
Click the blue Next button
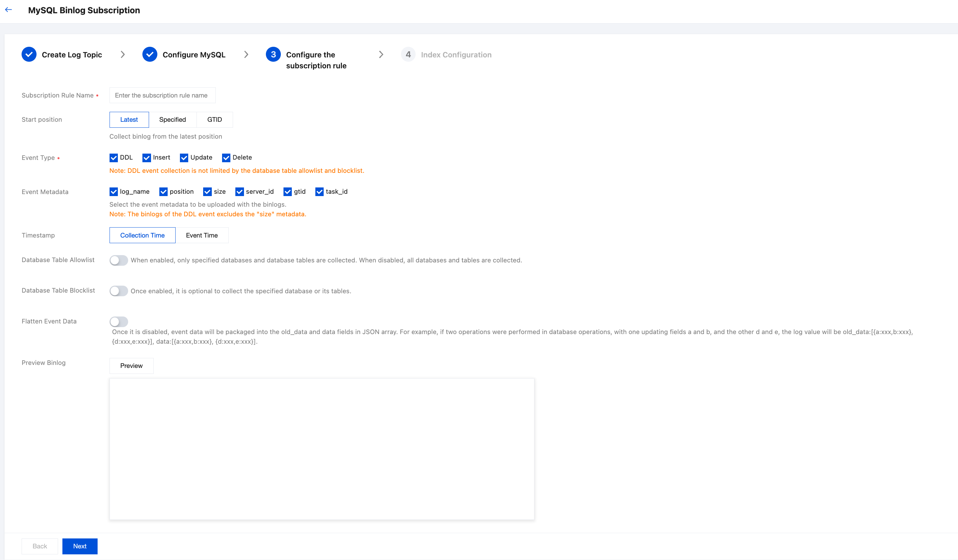pyautogui.click(x=80, y=546)
